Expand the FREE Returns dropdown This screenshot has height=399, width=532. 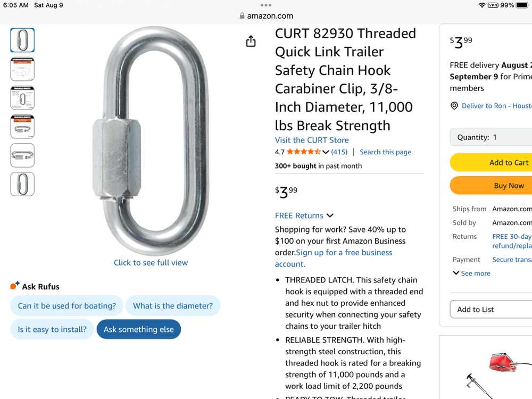[x=330, y=215]
